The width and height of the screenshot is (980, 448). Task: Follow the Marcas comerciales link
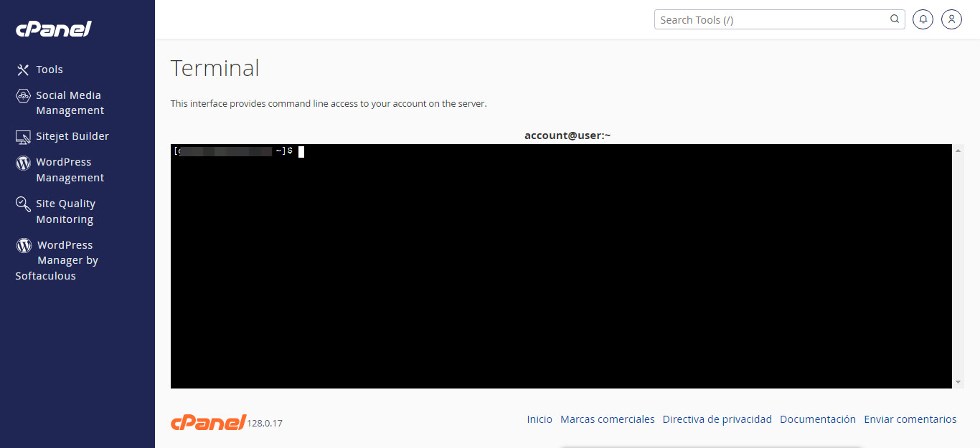coord(608,419)
